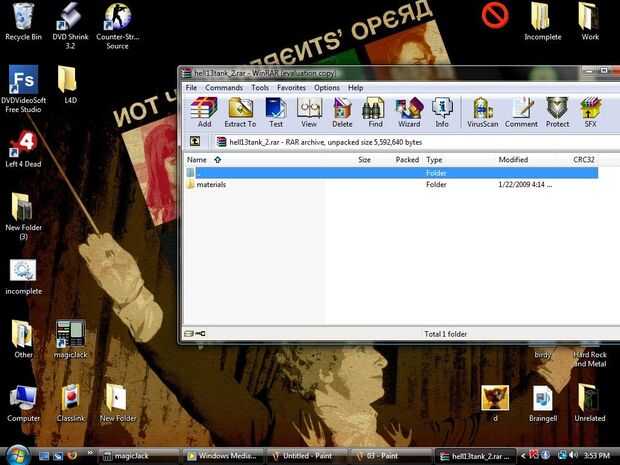Click the drive/password status bar icon
This screenshot has width=620, height=465.
(x=195, y=334)
